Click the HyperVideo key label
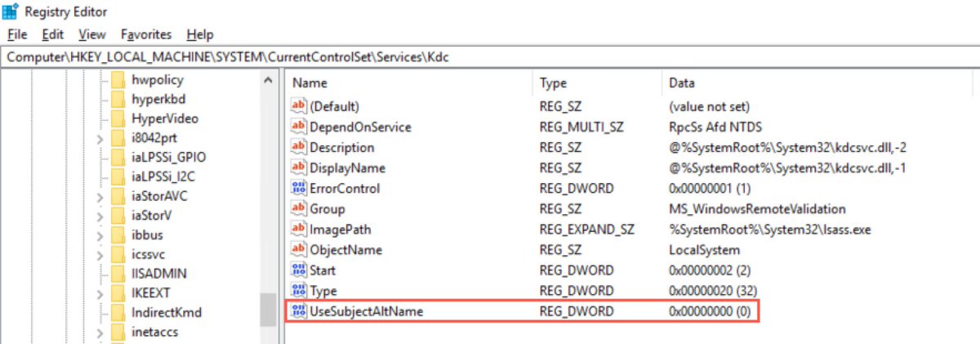Screen dimensions: 980x344 coord(164,118)
